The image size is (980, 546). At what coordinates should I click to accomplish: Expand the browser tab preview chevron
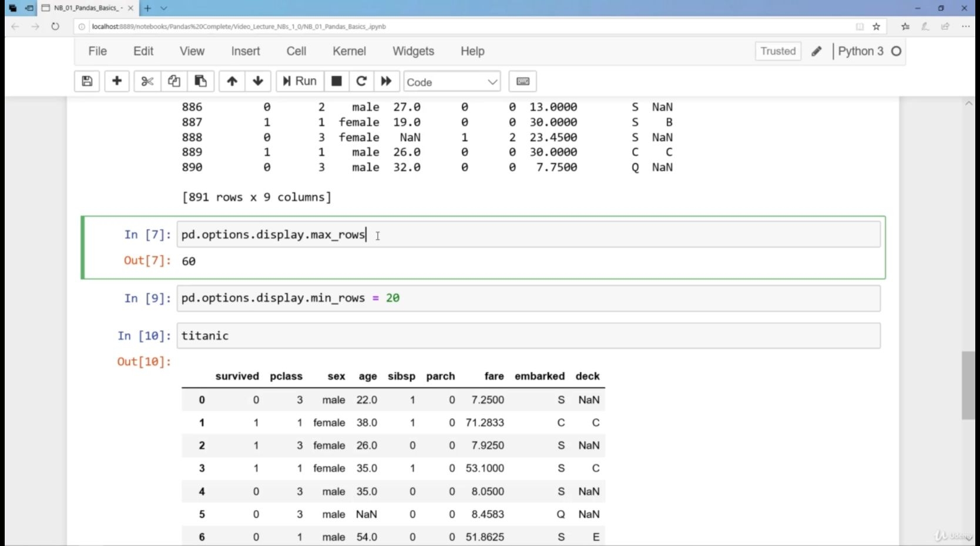click(164, 8)
